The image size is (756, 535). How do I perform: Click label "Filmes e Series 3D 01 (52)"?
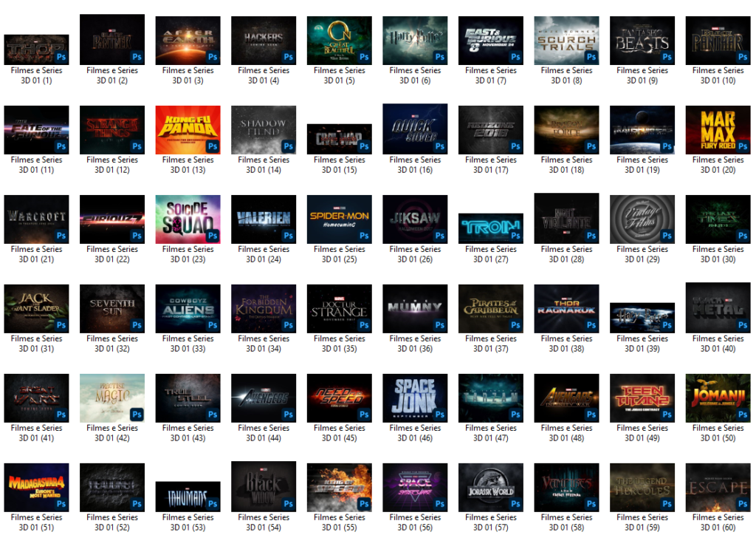[112, 522]
